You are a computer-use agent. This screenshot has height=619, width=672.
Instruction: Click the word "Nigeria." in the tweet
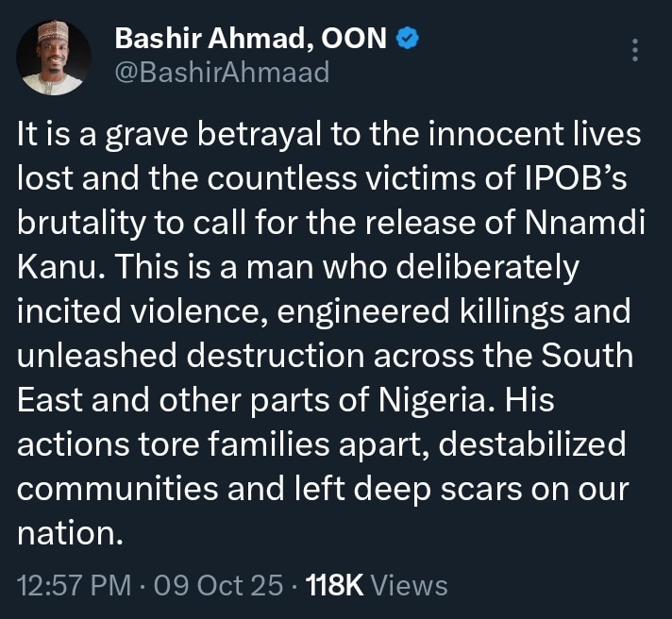(445, 400)
